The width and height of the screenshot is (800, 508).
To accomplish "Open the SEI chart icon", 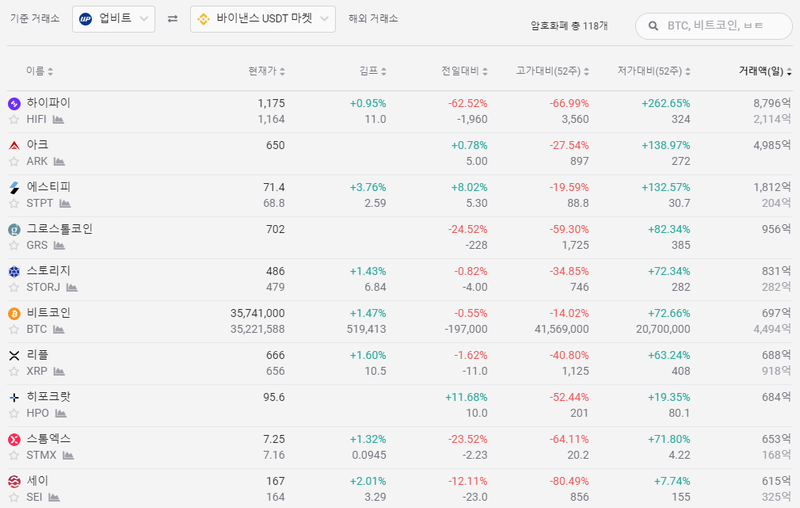I will [x=54, y=497].
